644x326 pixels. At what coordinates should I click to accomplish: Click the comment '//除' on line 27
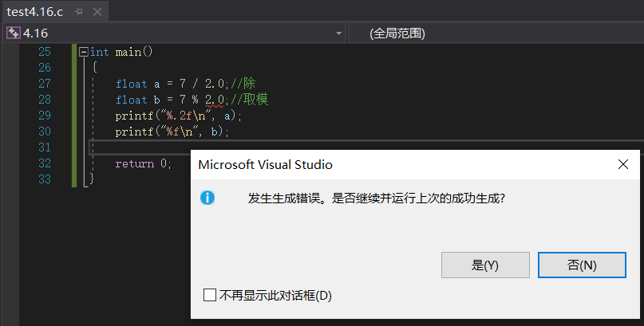click(x=243, y=84)
